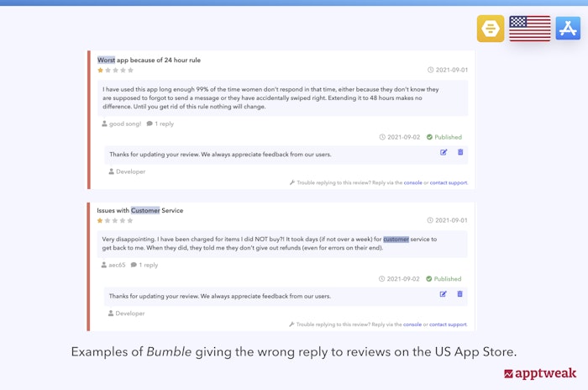Click the title 'Issues with Customer Service'

click(139, 210)
